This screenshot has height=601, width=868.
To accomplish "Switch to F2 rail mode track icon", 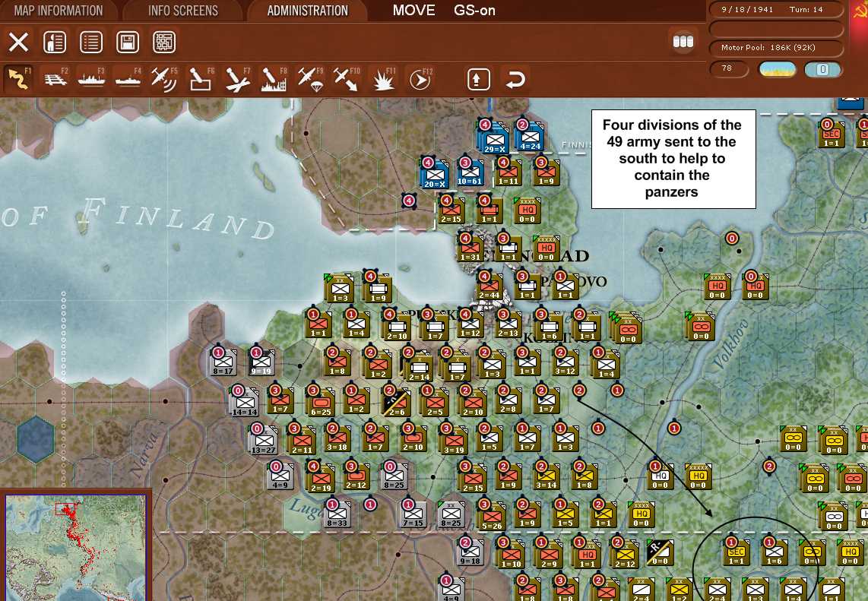I will click(x=55, y=79).
